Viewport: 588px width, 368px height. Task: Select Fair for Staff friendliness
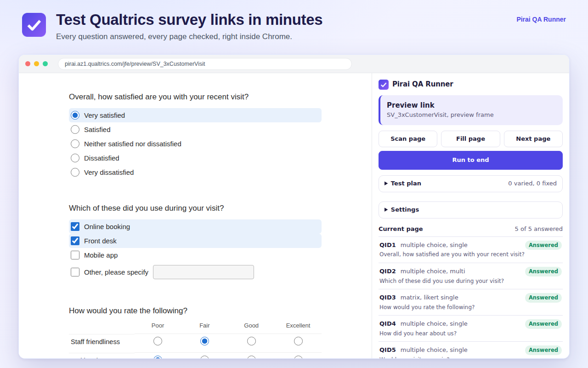pyautogui.click(x=205, y=341)
